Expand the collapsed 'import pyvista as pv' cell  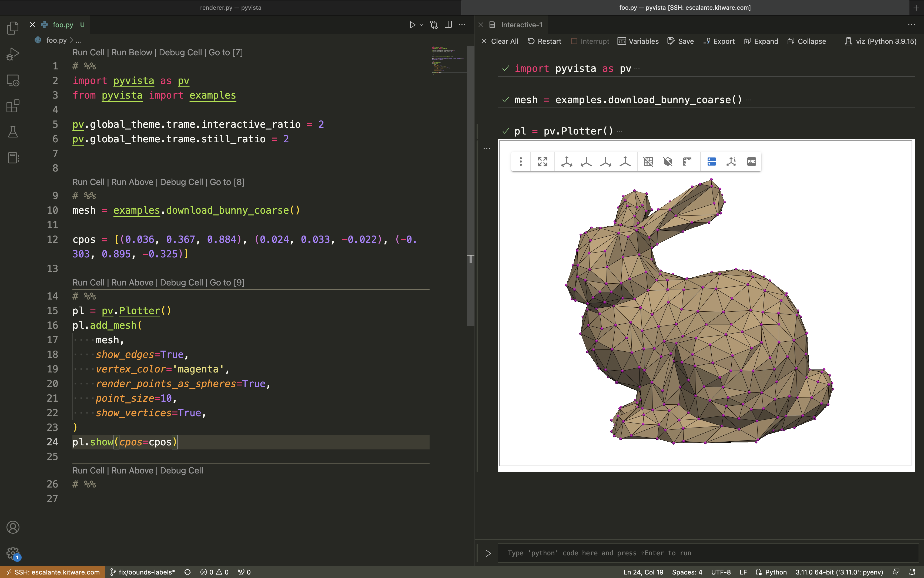pyautogui.click(x=637, y=69)
